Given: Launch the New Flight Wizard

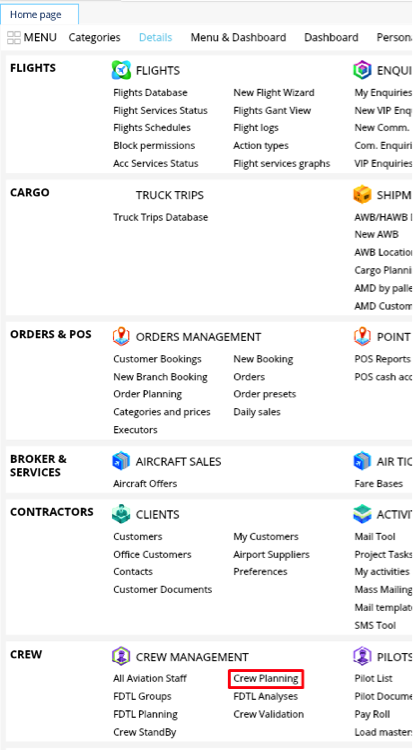Looking at the screenshot, I should (x=274, y=93).
